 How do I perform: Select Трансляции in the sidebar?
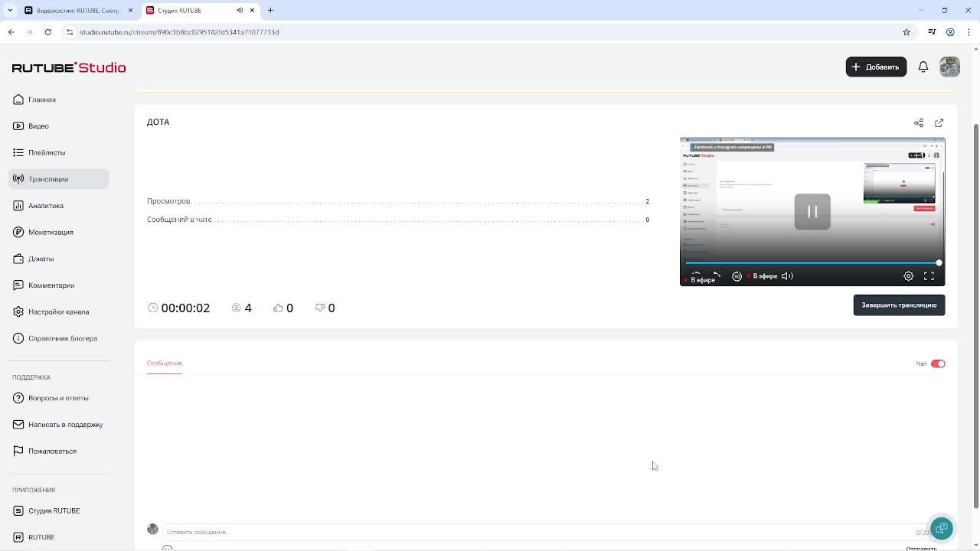(58, 179)
